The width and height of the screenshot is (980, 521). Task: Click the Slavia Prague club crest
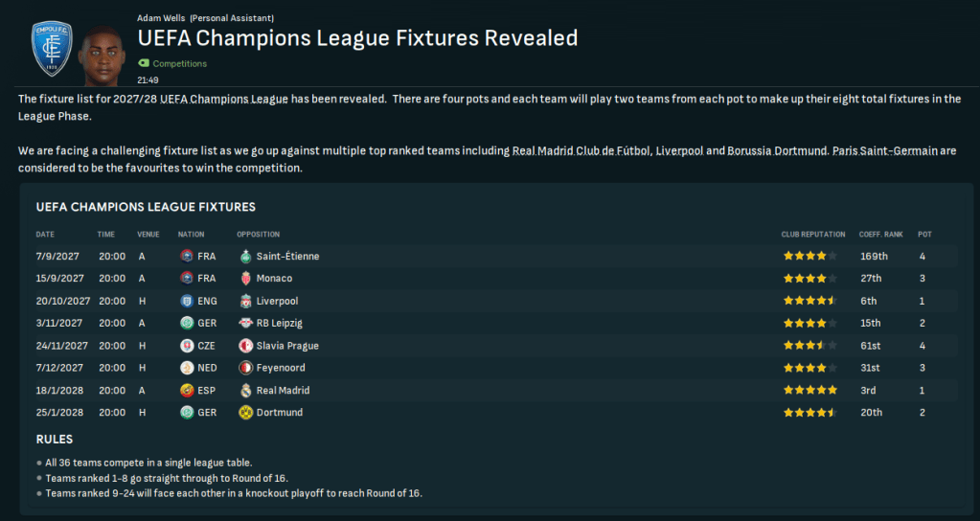(x=246, y=346)
